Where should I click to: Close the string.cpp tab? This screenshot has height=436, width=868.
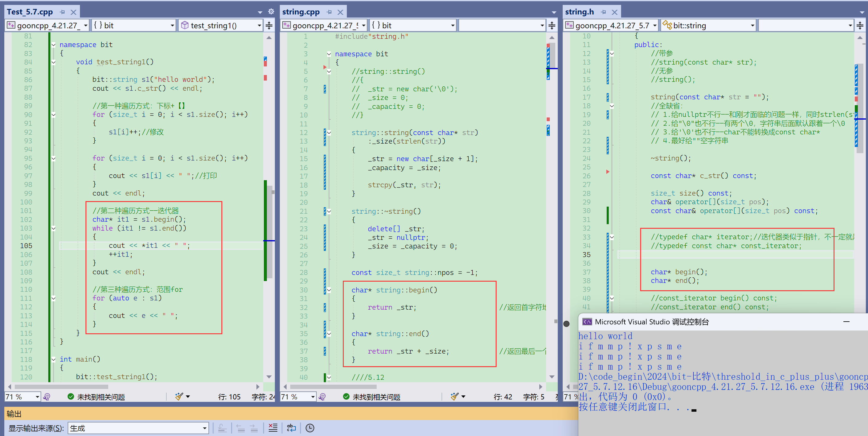point(340,12)
